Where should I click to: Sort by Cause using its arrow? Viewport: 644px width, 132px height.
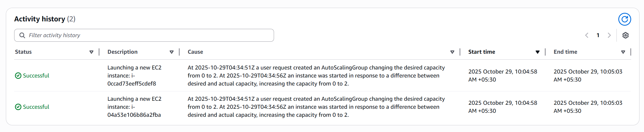pos(452,52)
